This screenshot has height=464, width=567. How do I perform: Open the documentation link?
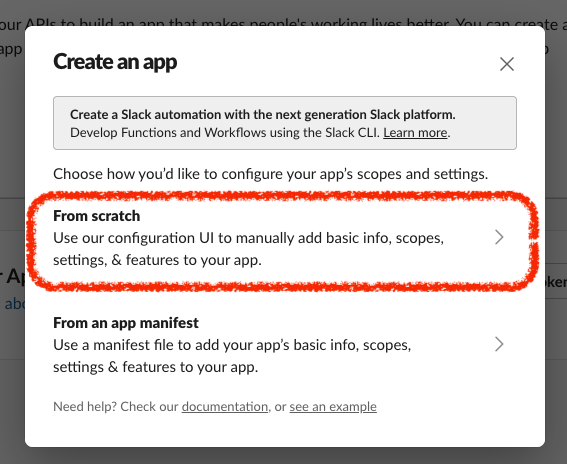click(225, 406)
